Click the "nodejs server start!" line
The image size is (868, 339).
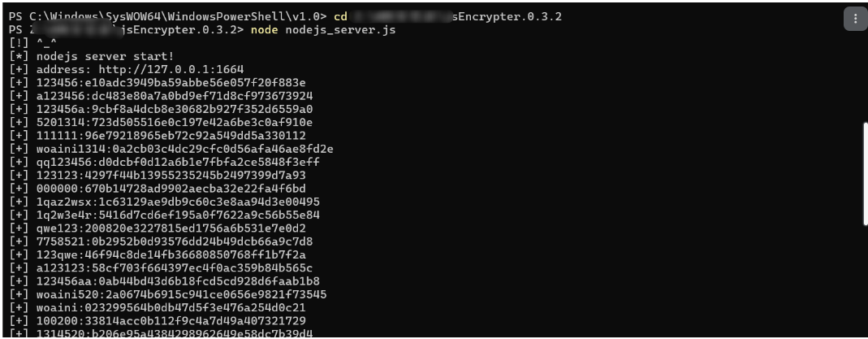pyautogui.click(x=106, y=57)
